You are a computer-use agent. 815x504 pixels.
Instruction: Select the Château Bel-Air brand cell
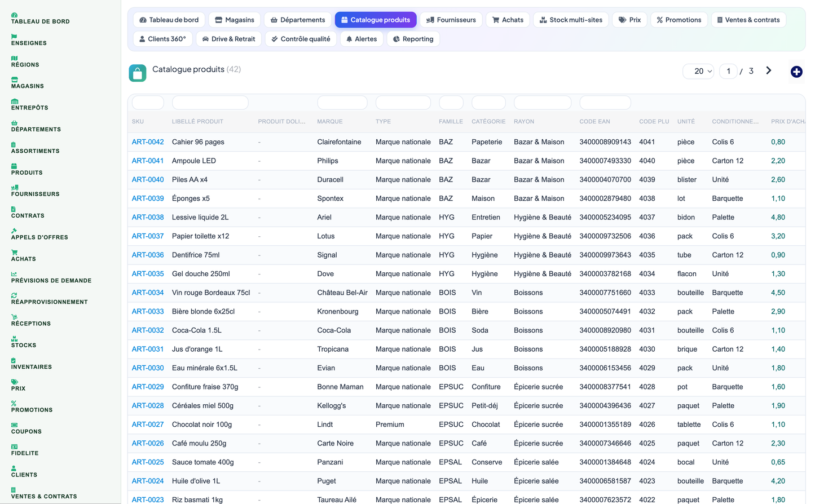tap(342, 293)
